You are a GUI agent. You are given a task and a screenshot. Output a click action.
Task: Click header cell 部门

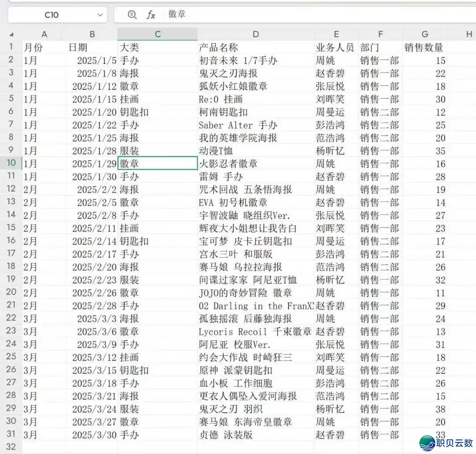click(380, 47)
